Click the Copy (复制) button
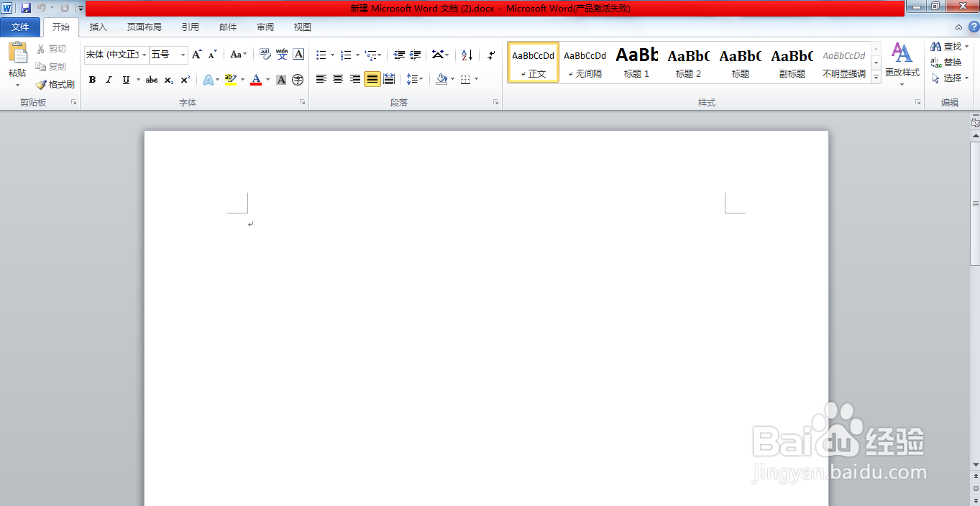 (x=51, y=66)
